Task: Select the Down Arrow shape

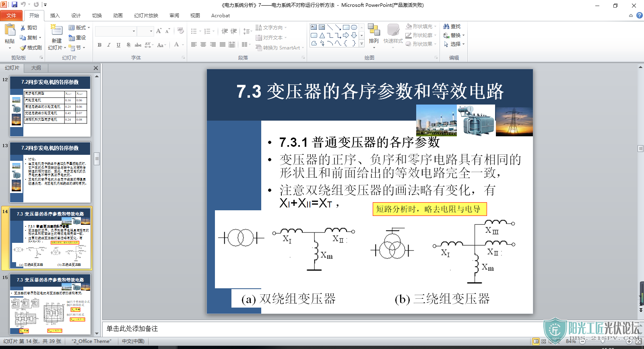Action: point(354,35)
